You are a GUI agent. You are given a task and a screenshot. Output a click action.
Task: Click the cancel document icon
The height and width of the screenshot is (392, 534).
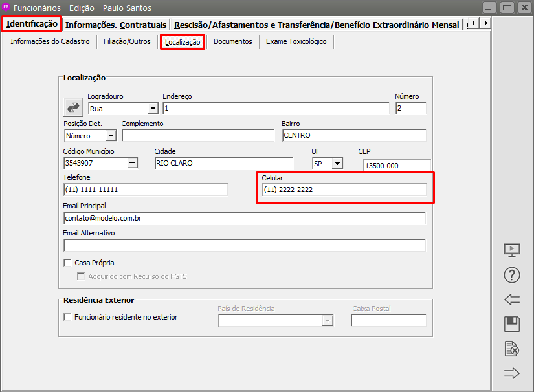512,349
